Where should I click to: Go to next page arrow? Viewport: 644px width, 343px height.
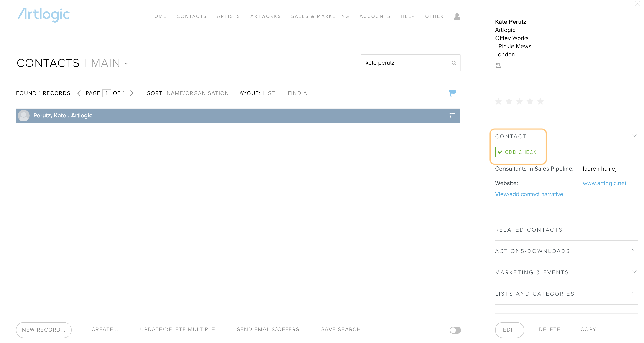[x=132, y=93]
